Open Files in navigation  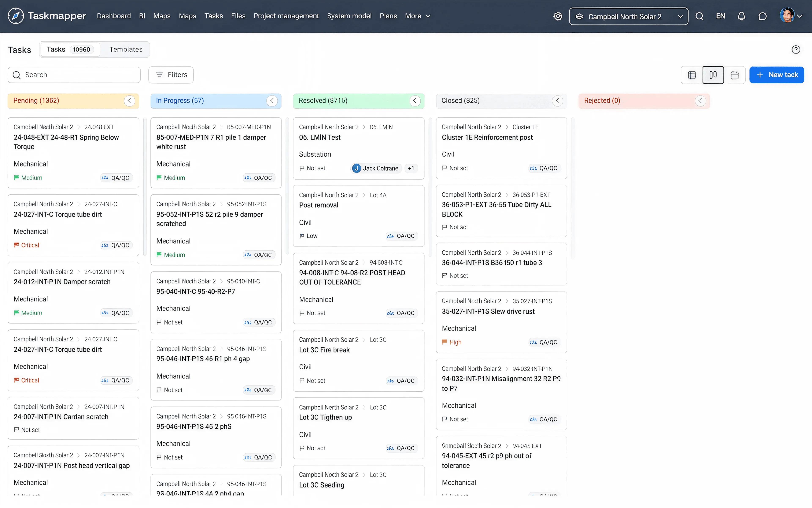tap(238, 16)
